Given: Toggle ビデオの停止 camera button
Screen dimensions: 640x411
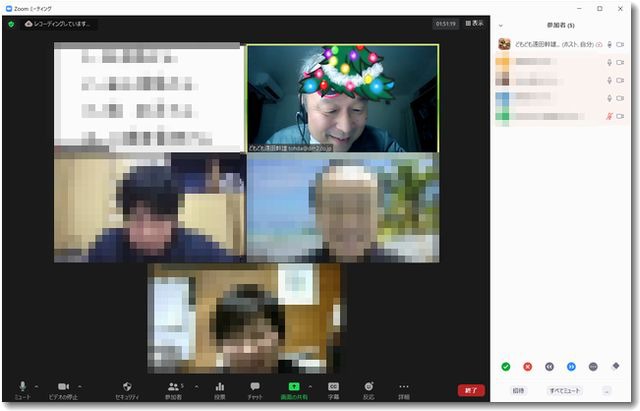Looking at the screenshot, I should 63,386.
